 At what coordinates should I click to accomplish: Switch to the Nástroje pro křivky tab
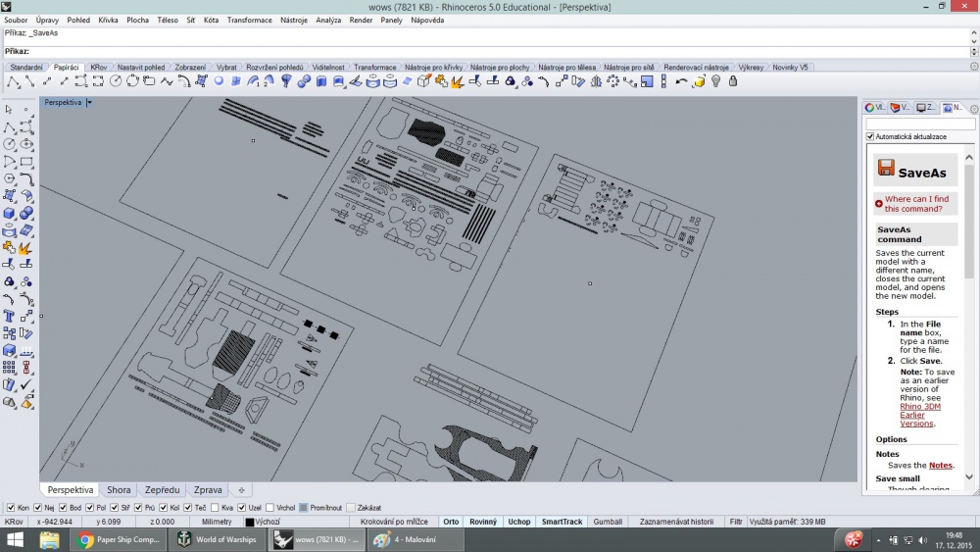(434, 67)
